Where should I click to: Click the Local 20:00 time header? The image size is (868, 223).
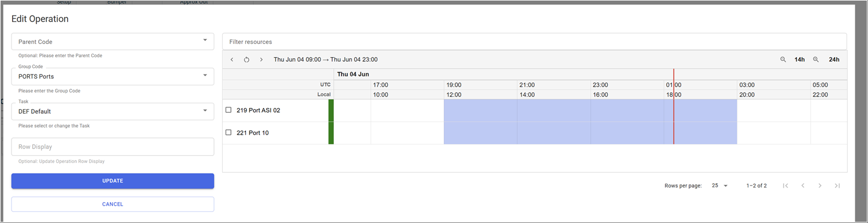click(746, 95)
